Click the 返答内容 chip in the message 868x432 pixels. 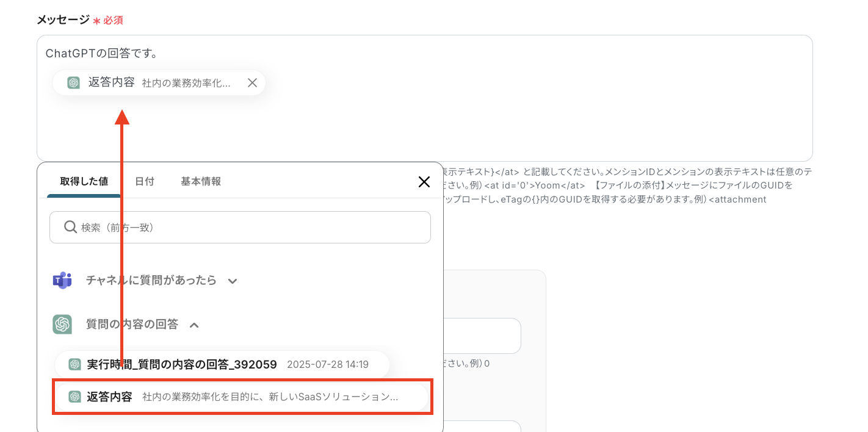point(159,83)
